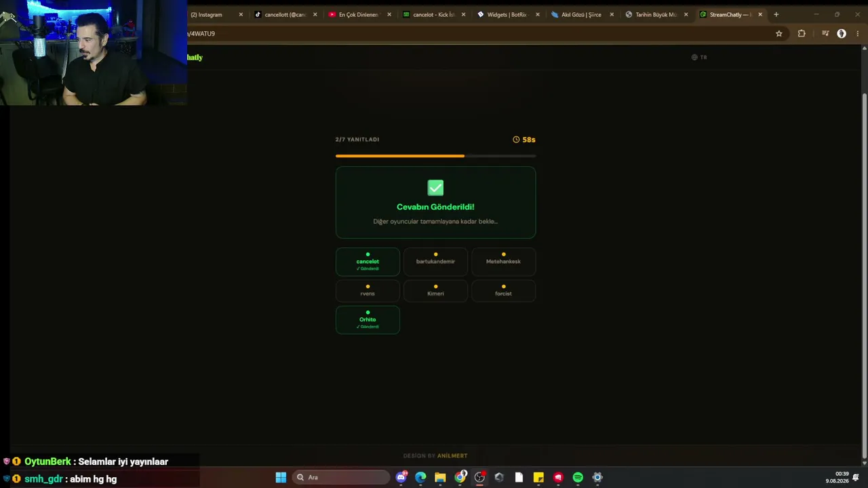The image size is (868, 488).
Task: Close the Instagram tab
Action: [241, 14]
